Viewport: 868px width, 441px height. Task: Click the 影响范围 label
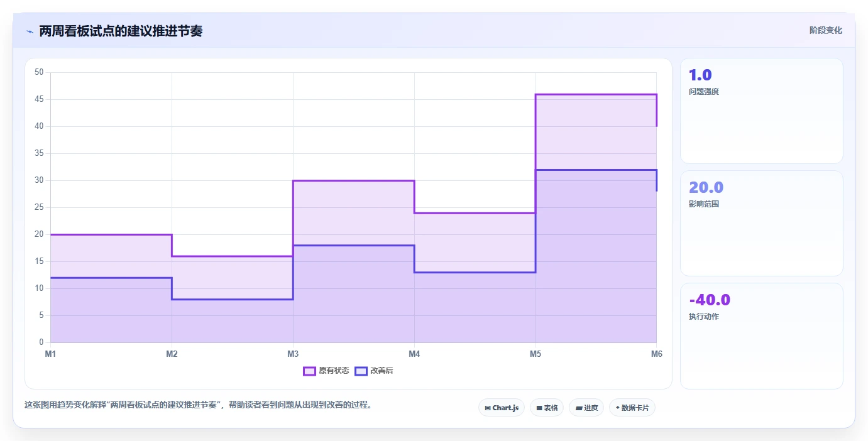point(704,204)
